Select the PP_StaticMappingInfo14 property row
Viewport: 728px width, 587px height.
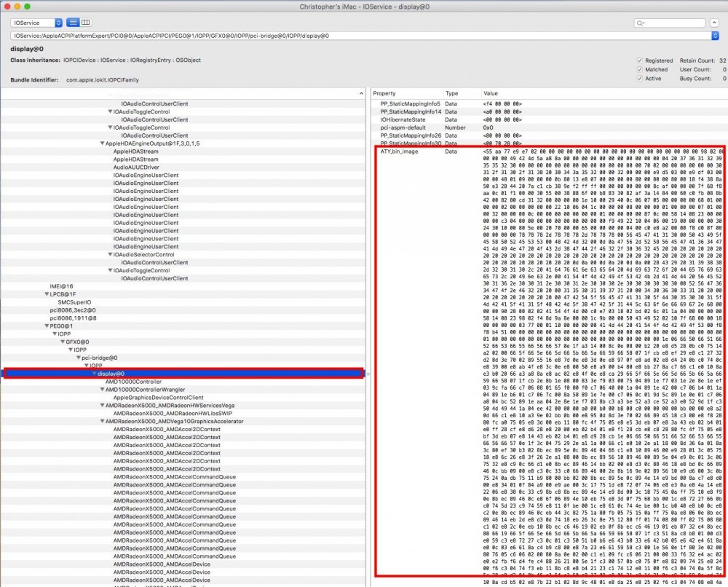[550, 111]
